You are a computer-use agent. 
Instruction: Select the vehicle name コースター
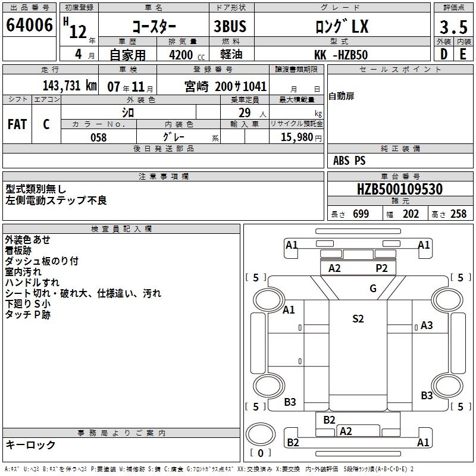154,26
